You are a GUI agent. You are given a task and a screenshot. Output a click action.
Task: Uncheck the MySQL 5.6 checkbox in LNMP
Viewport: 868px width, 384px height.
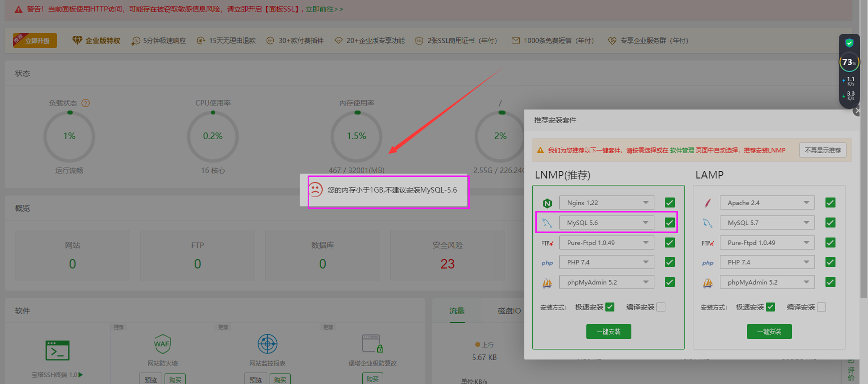[x=670, y=222]
